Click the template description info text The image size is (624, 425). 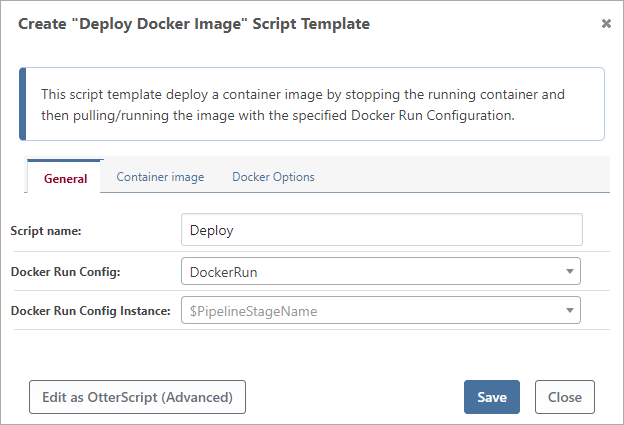(303, 105)
